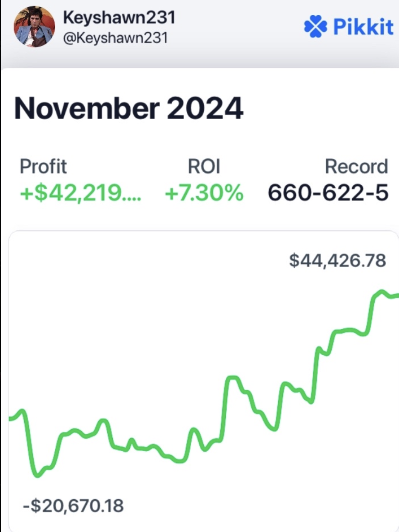This screenshot has height=532, width=399.
Task: Tap the -$20,670.18 minimum value label
Action: (x=72, y=506)
